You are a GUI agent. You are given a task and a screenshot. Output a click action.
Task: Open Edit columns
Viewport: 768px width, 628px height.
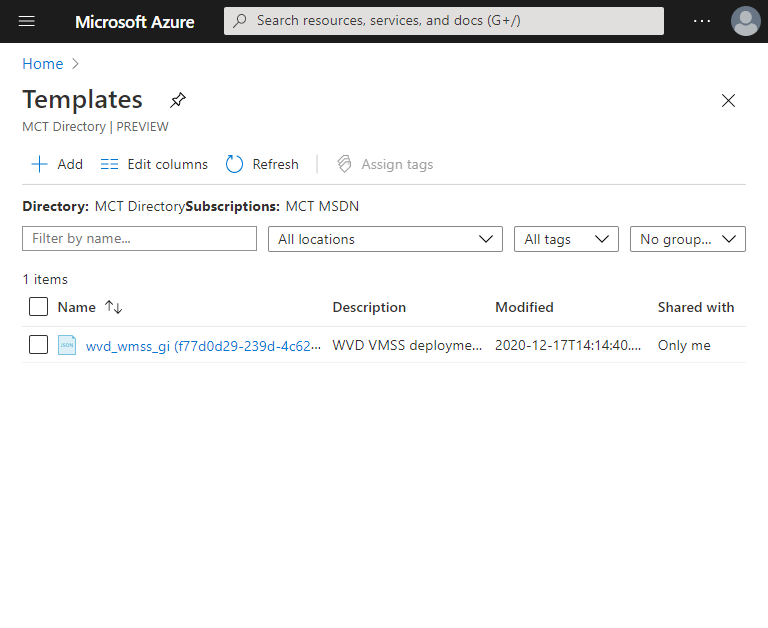click(155, 164)
